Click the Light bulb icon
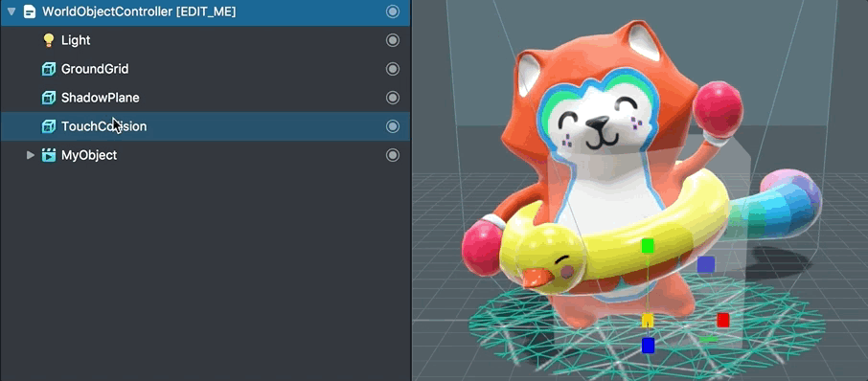 [49, 40]
